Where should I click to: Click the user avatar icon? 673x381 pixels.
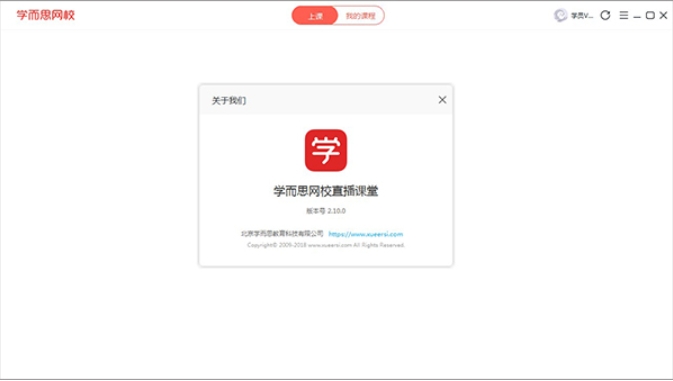click(560, 15)
